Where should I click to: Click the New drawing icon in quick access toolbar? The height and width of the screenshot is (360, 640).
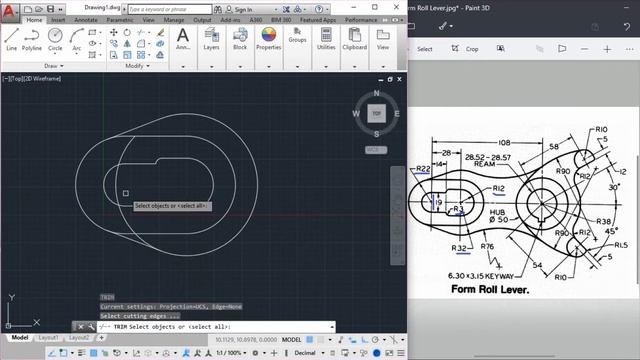click(28, 9)
